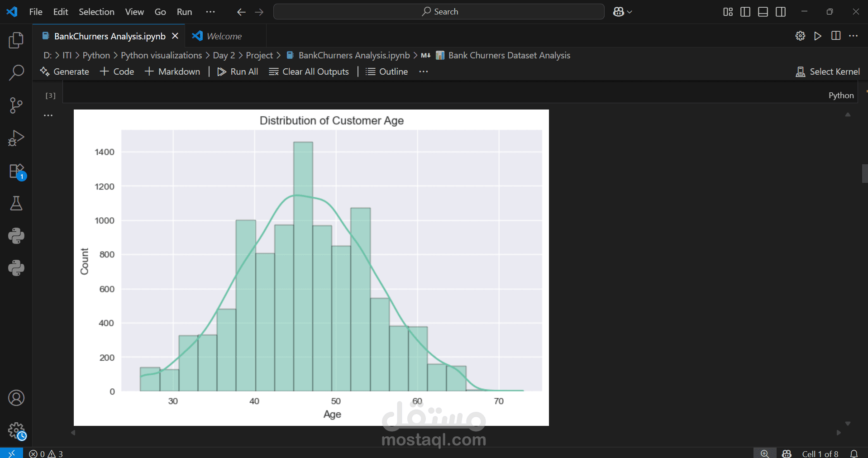
Task: Click the Day 2 breadcrumb
Action: tap(224, 55)
